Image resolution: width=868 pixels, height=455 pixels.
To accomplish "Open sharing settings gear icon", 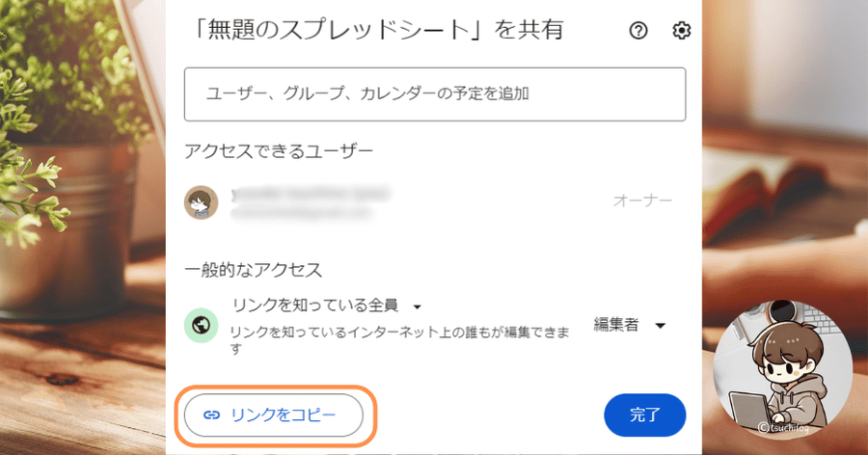I will pyautogui.click(x=681, y=31).
